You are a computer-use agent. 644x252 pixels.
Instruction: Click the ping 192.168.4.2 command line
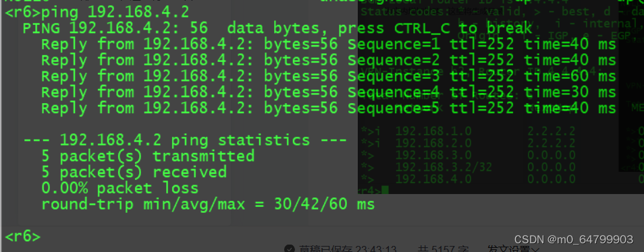97,13
